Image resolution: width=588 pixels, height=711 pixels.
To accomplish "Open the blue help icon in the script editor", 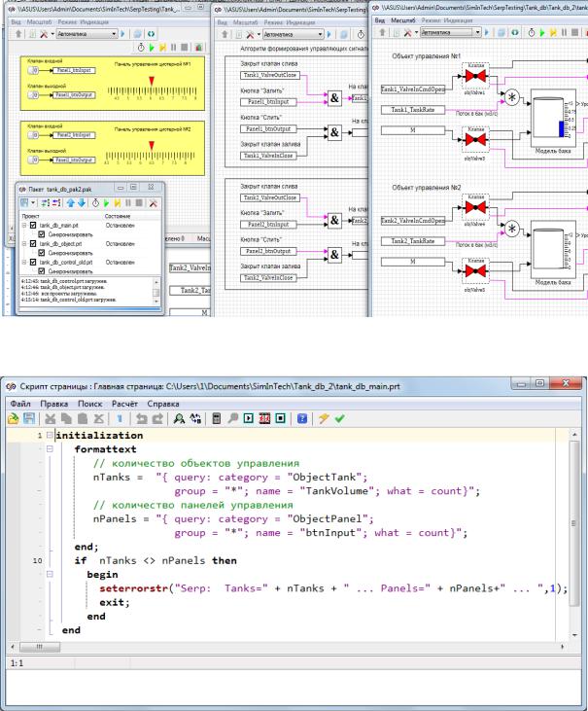I will pos(302,418).
